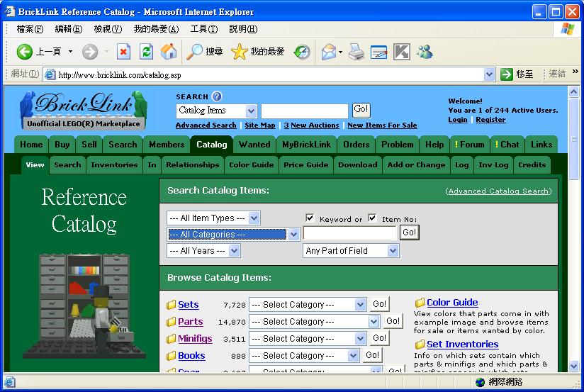584x392 pixels.
Task: Open the All Years dropdown
Action: pos(235,251)
